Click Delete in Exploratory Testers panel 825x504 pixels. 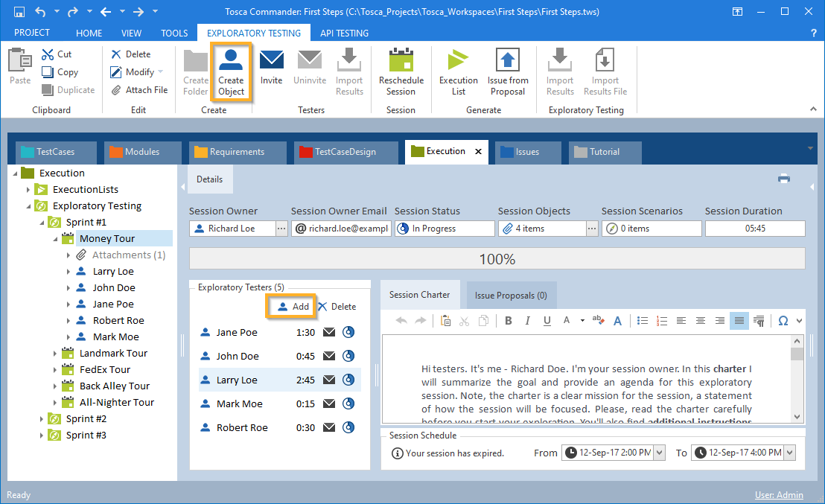[337, 307]
